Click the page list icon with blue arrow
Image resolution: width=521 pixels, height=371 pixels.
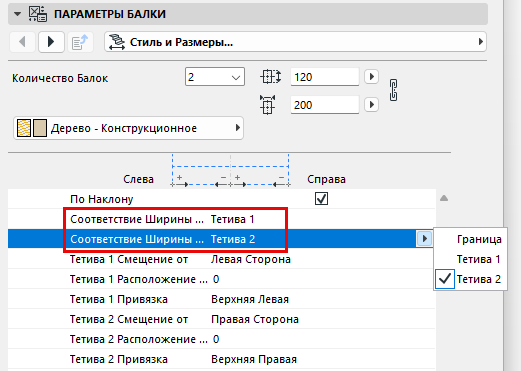click(x=80, y=42)
